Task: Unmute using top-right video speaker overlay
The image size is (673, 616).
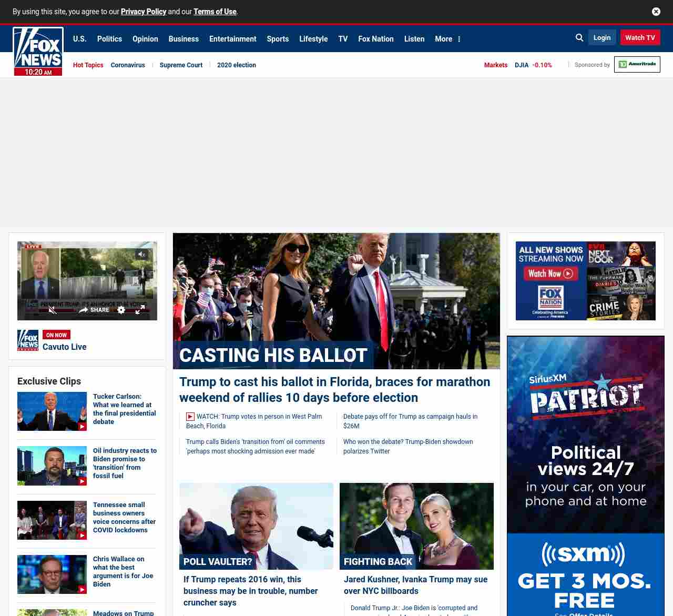Action: click(141, 255)
